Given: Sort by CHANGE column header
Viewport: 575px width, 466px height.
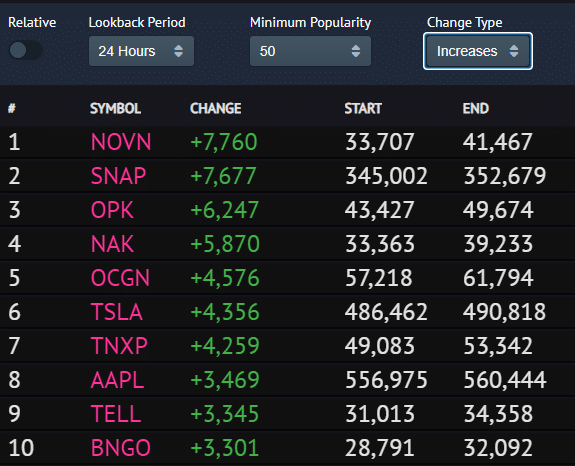Looking at the screenshot, I should pos(216,109).
